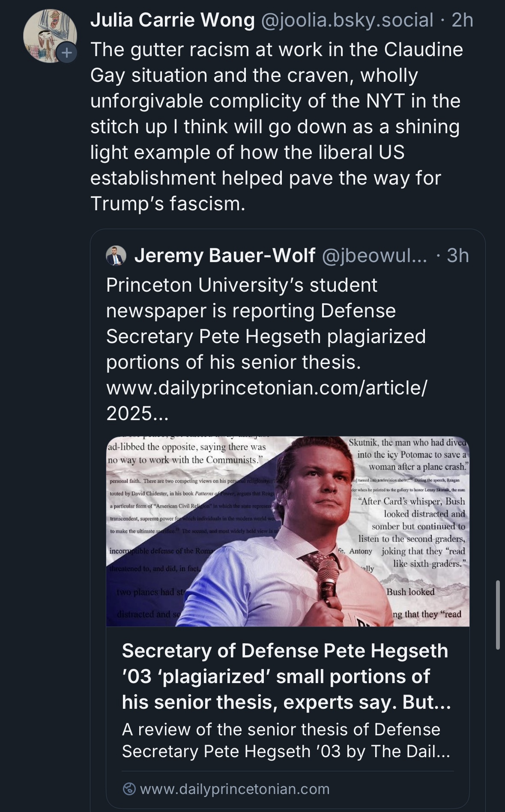Click the Julia Carrie Wong display name
Screen dimensions: 505x812
(x=172, y=20)
